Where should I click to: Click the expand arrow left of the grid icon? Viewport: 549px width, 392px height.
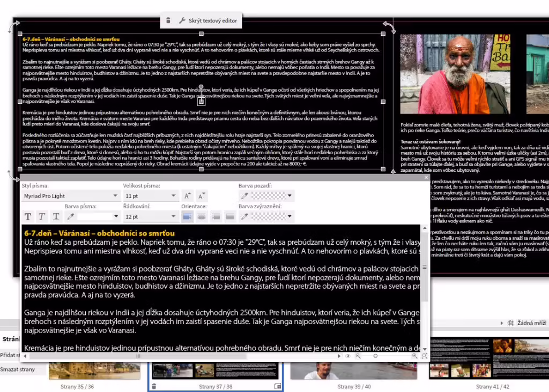502,323
